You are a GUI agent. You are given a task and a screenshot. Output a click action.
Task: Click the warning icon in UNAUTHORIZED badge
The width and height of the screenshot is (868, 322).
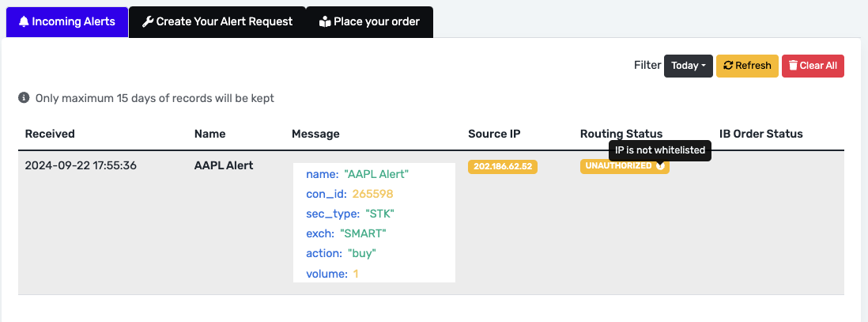(660, 165)
